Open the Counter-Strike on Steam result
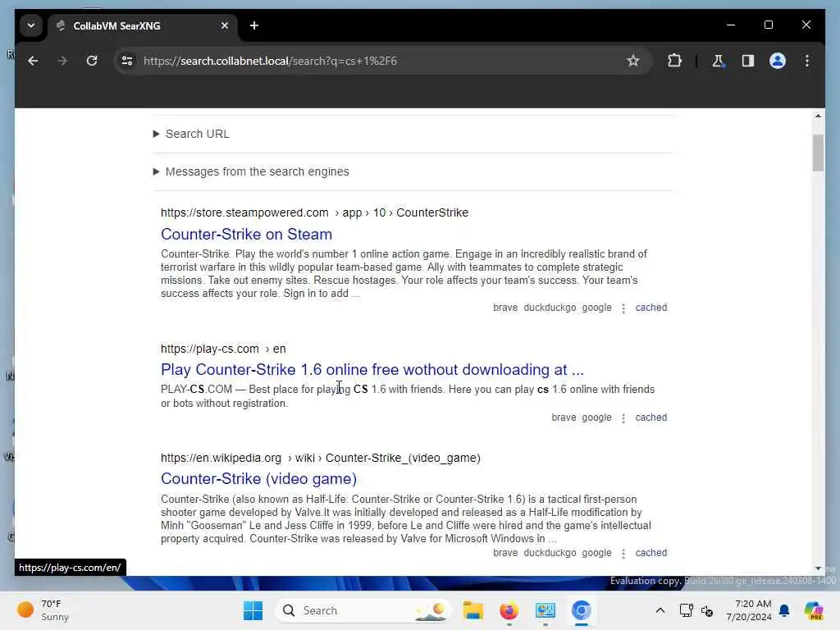This screenshot has width=840, height=630. [246, 234]
